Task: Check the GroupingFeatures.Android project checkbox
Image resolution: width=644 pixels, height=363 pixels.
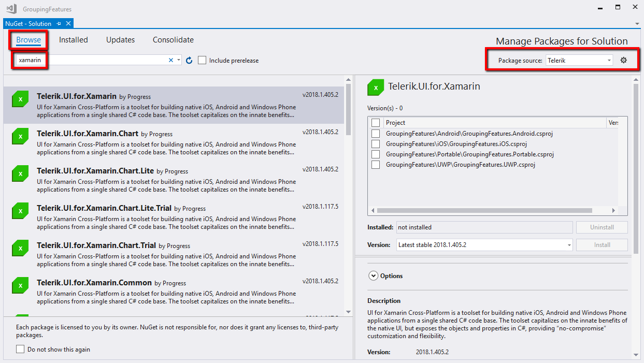Action: (x=376, y=134)
